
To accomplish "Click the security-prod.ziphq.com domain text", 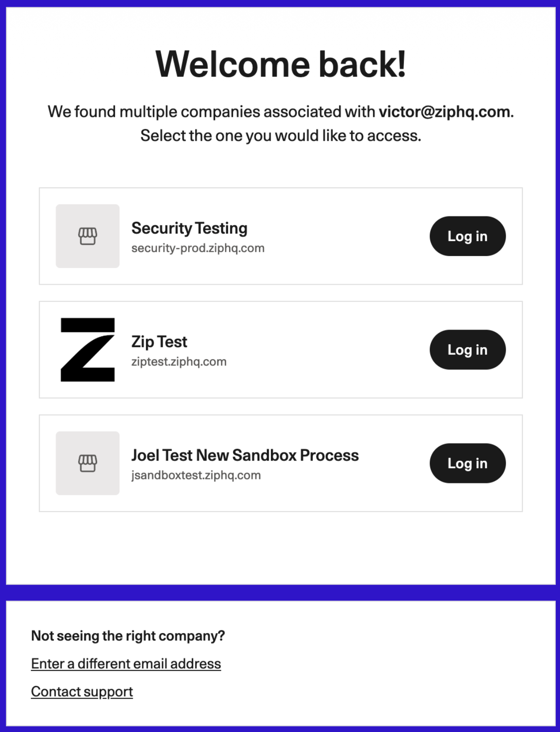I will (x=198, y=248).
